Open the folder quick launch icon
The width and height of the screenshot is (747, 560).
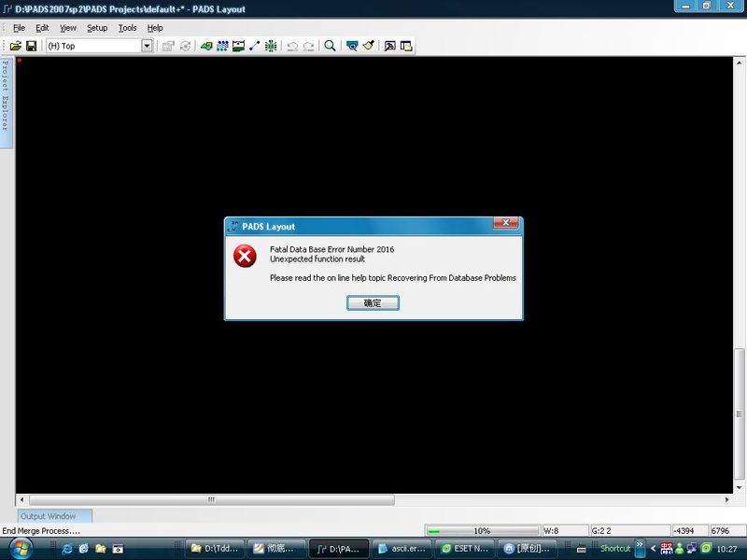click(101, 549)
